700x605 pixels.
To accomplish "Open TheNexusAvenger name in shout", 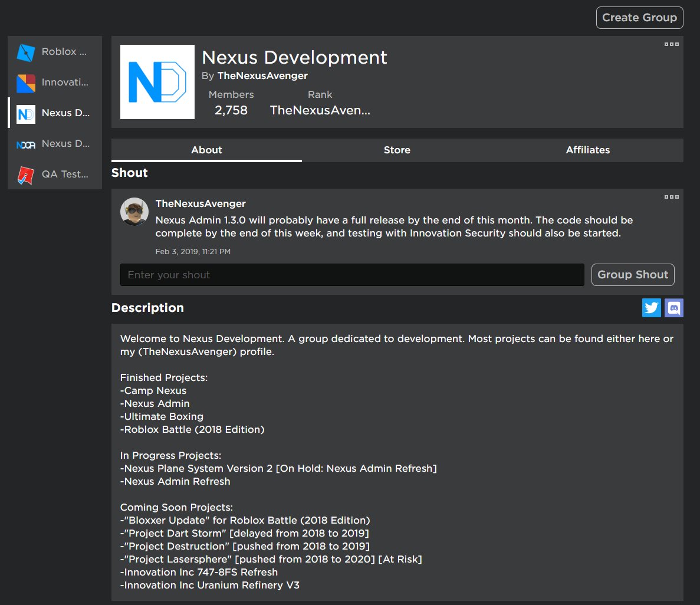I will click(x=201, y=203).
